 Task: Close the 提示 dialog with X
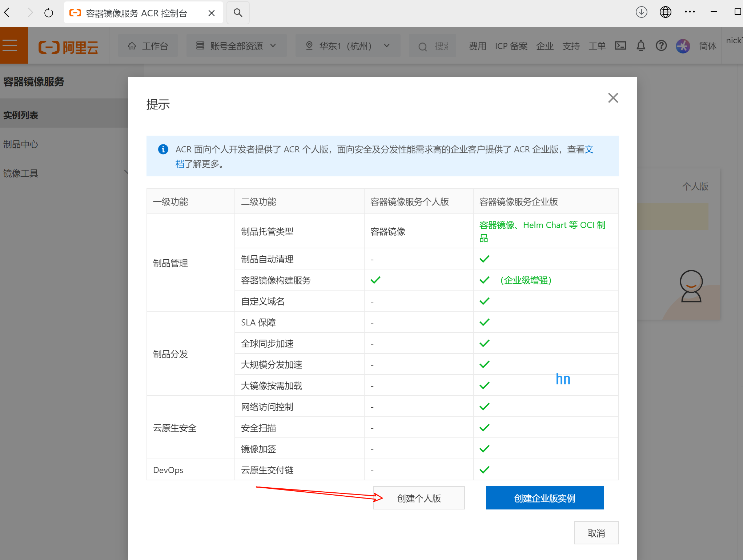[x=613, y=97]
